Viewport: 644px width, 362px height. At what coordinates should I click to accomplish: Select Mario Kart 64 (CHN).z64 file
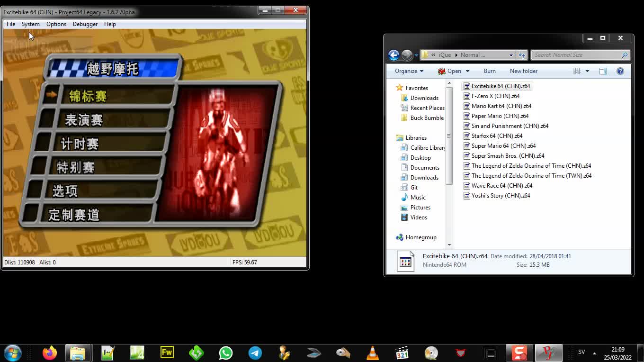tap(497, 106)
